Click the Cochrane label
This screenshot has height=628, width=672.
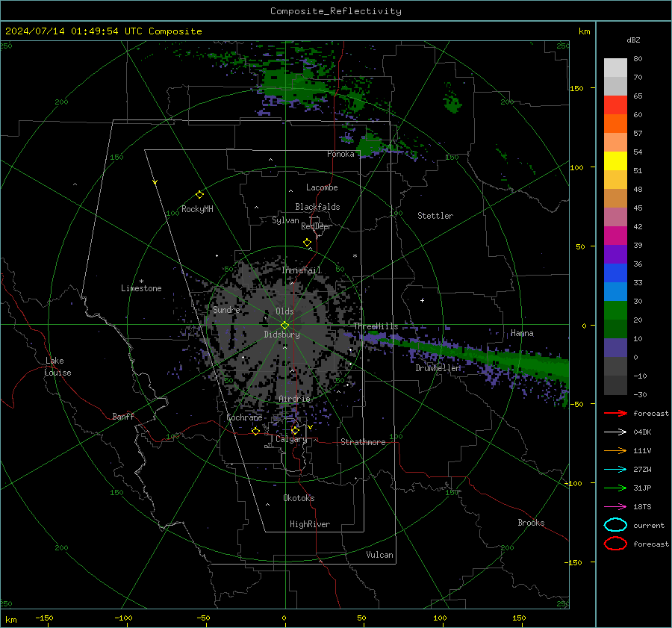coord(244,417)
